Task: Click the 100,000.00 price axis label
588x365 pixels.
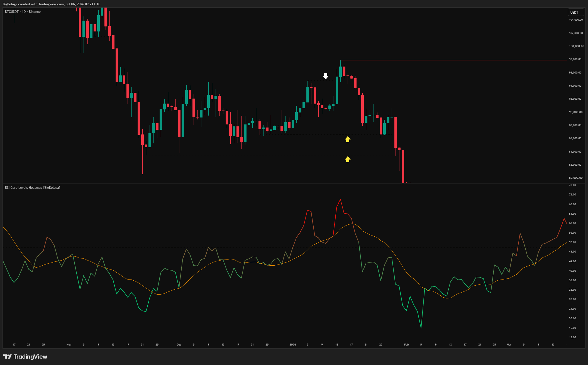Action: [576, 46]
